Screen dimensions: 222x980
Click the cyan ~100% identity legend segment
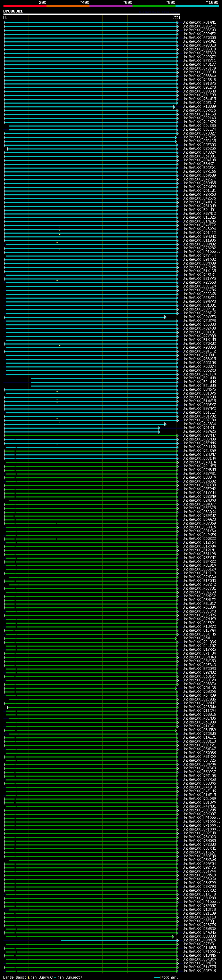click(197, 6)
